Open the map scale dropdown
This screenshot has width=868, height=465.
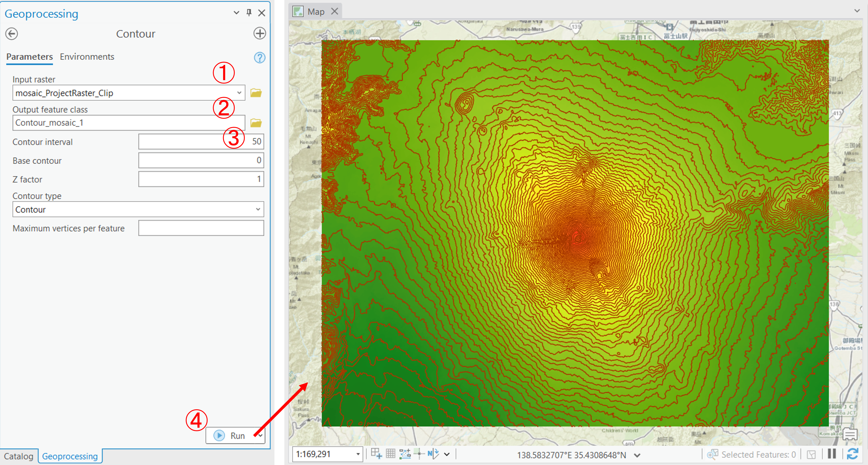(x=358, y=454)
